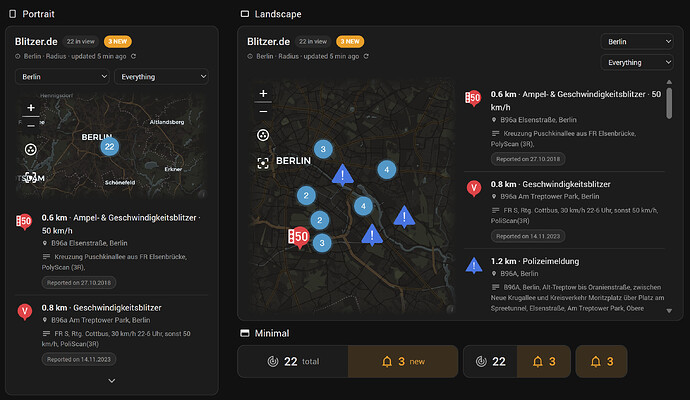Fit-to-bounds icon beside BERLIN label, Landscape map
690x400 pixels.
[263, 164]
